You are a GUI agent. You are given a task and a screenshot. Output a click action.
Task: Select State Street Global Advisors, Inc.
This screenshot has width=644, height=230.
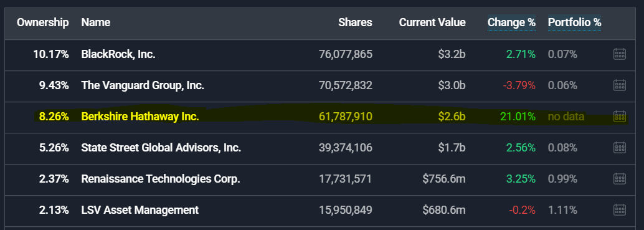(161, 148)
